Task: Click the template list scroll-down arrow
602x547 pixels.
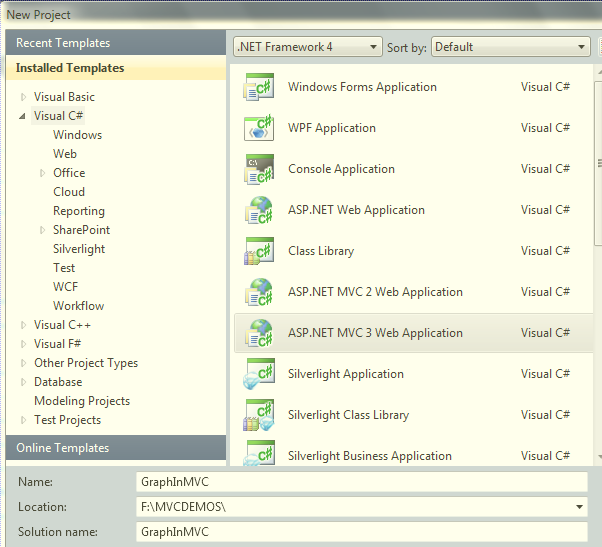Action: (599, 457)
